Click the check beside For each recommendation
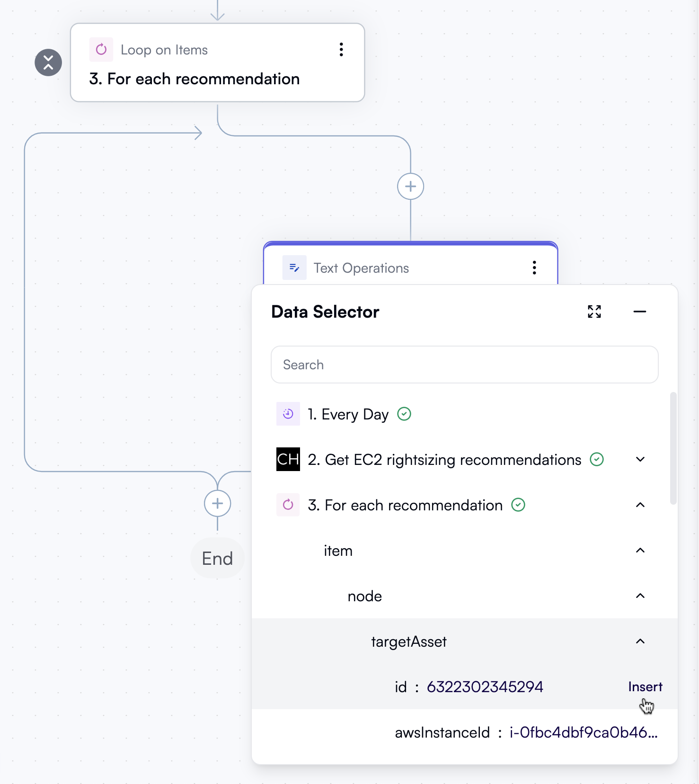Screen dimensions: 699x784 519,505
